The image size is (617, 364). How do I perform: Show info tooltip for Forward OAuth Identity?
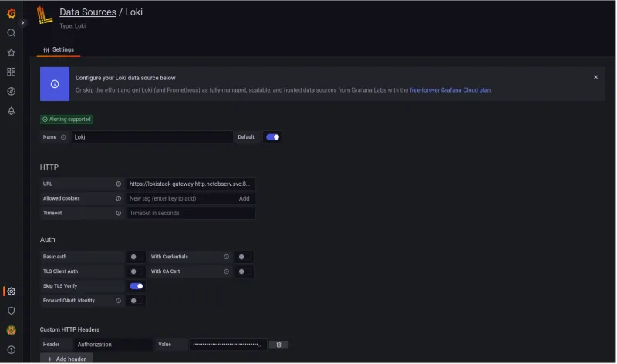tap(119, 301)
